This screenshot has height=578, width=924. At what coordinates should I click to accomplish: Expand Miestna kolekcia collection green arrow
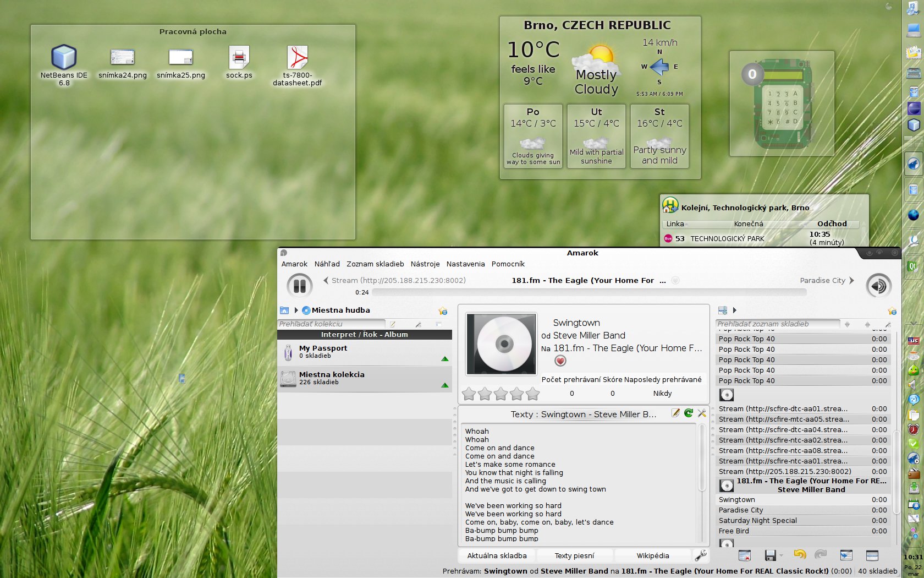445,385
